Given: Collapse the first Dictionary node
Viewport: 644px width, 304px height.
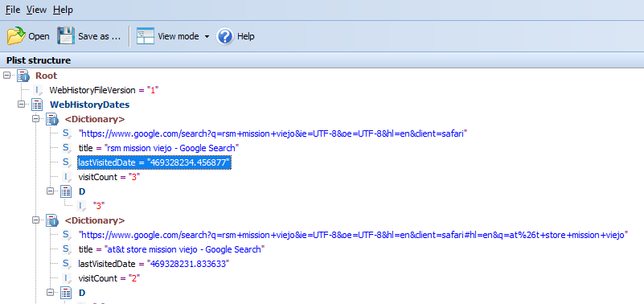Looking at the screenshot, I should [35, 119].
